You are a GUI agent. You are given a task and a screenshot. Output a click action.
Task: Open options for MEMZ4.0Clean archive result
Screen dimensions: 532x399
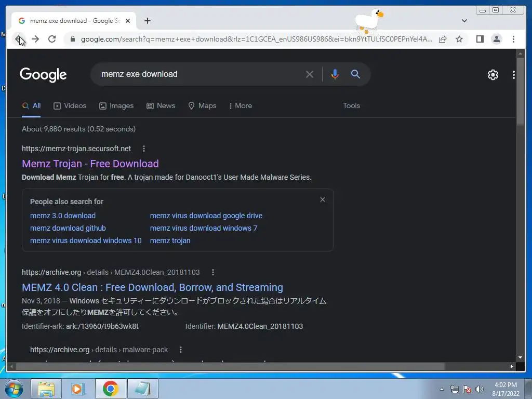tap(212, 272)
